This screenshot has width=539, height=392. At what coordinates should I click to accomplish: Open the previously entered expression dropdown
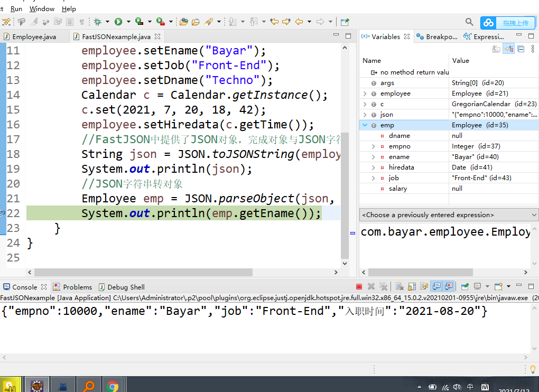pos(534,215)
